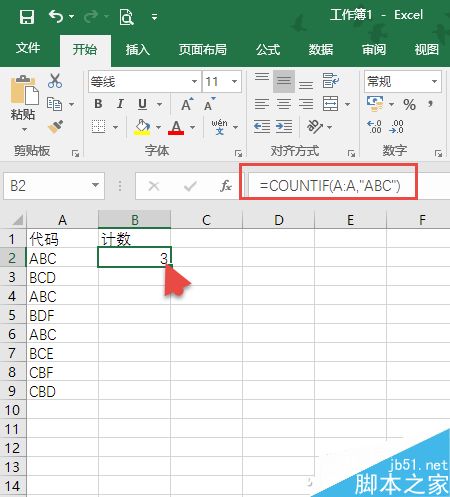
Task: Apply yellow fill color bucket
Action: [x=142, y=127]
